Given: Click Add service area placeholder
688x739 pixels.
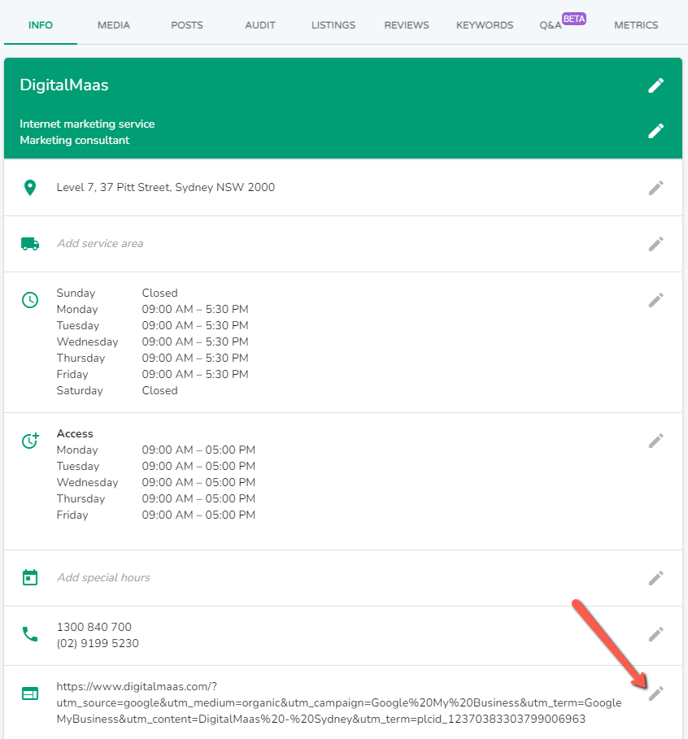Looking at the screenshot, I should [100, 244].
